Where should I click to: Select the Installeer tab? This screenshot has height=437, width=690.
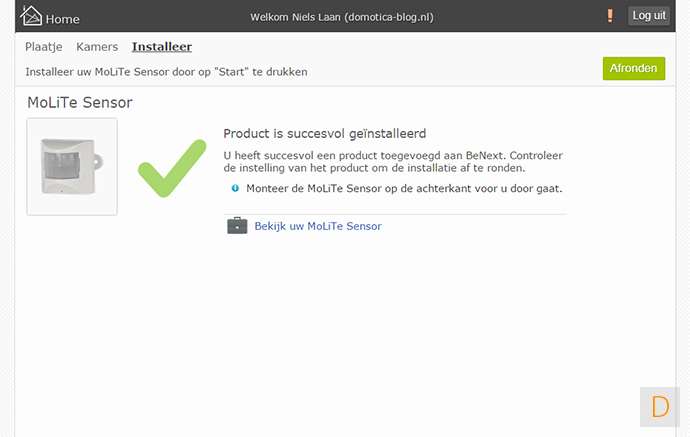click(162, 47)
